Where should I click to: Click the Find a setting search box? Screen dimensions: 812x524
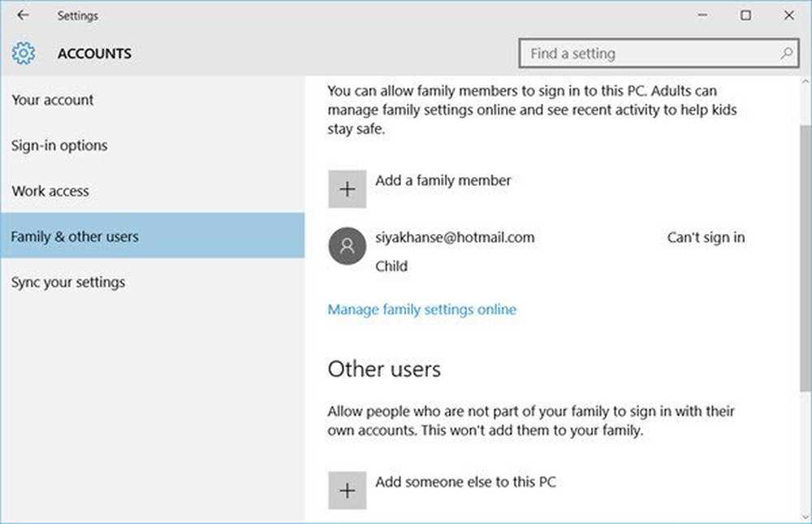pyautogui.click(x=650, y=54)
